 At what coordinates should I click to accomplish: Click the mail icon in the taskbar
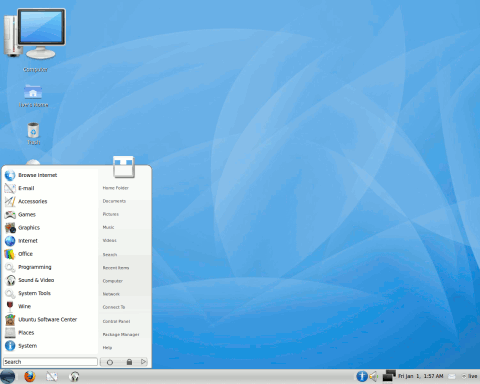(52, 377)
